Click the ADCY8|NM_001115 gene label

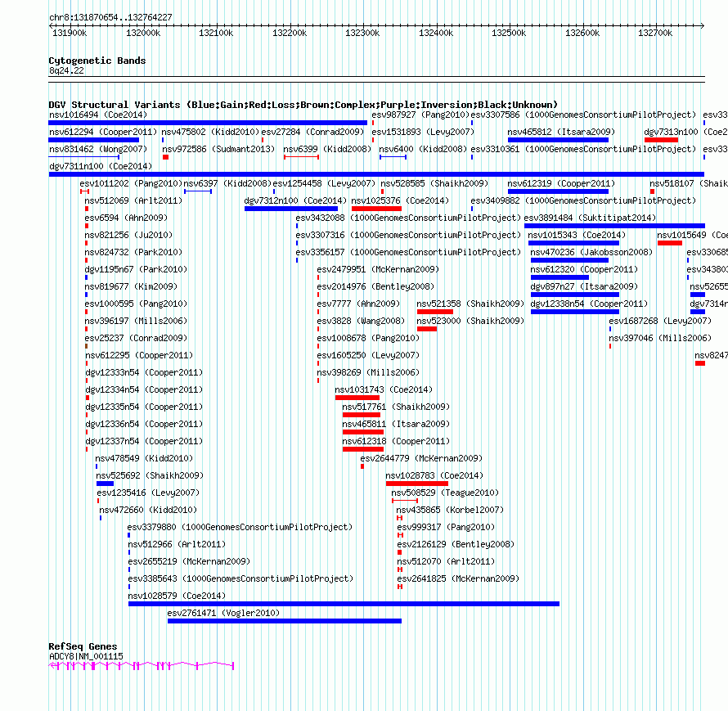(87, 657)
